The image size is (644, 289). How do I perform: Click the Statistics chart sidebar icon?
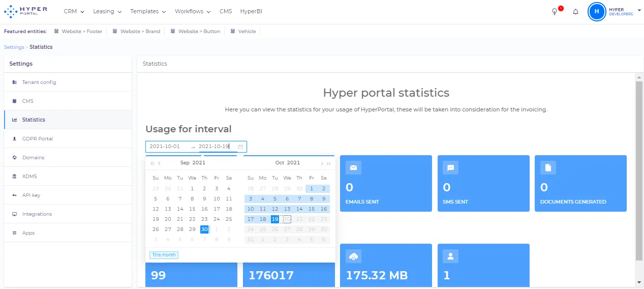pyautogui.click(x=14, y=120)
